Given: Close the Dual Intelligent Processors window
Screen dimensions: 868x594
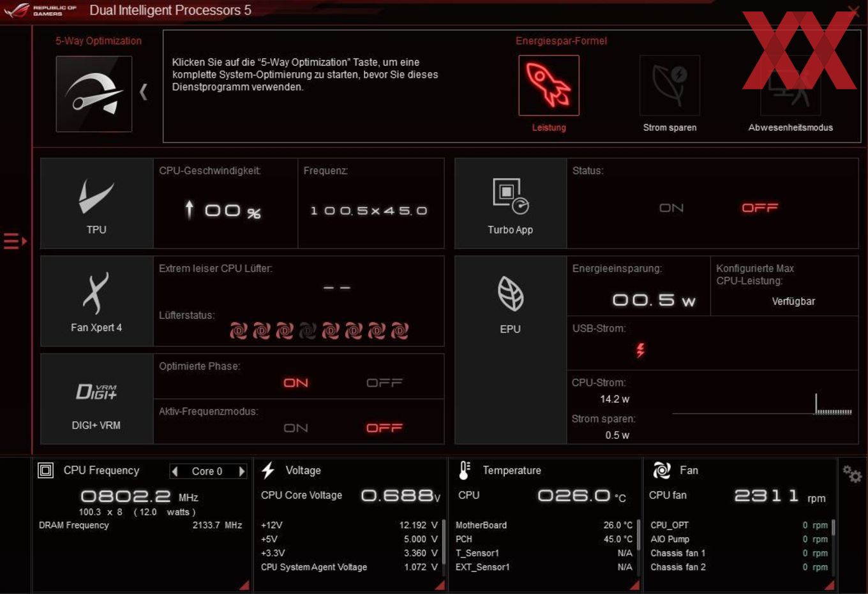Looking at the screenshot, I should [853, 10].
